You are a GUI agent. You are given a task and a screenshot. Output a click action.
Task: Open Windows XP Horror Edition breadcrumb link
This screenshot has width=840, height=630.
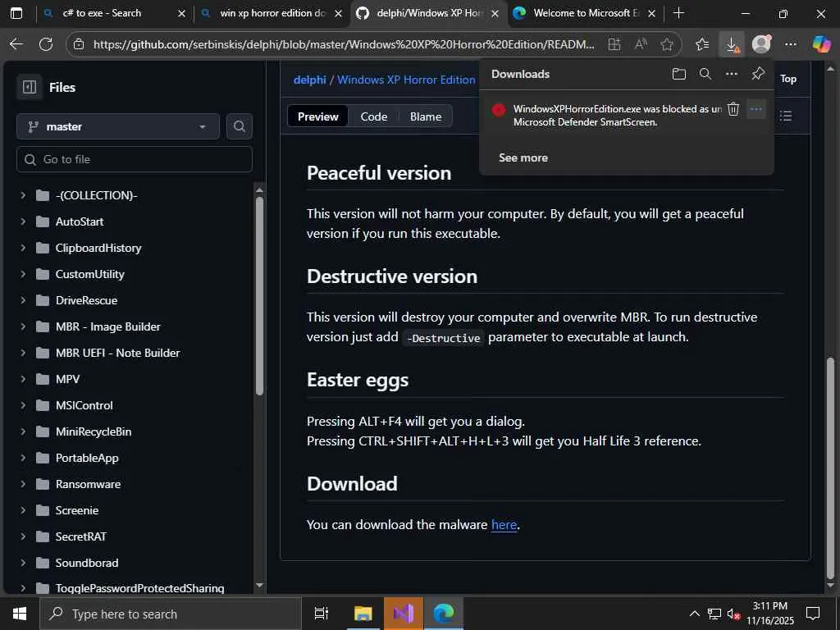pos(406,80)
